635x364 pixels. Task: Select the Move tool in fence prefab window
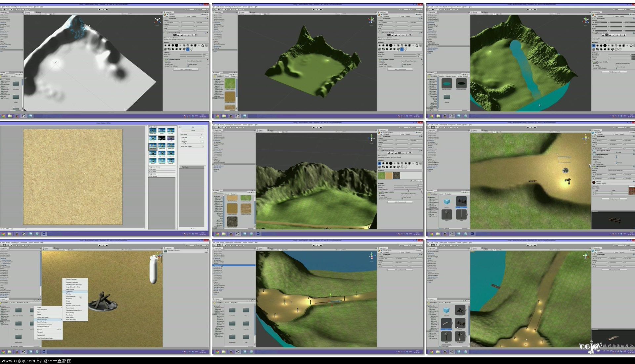433,127
